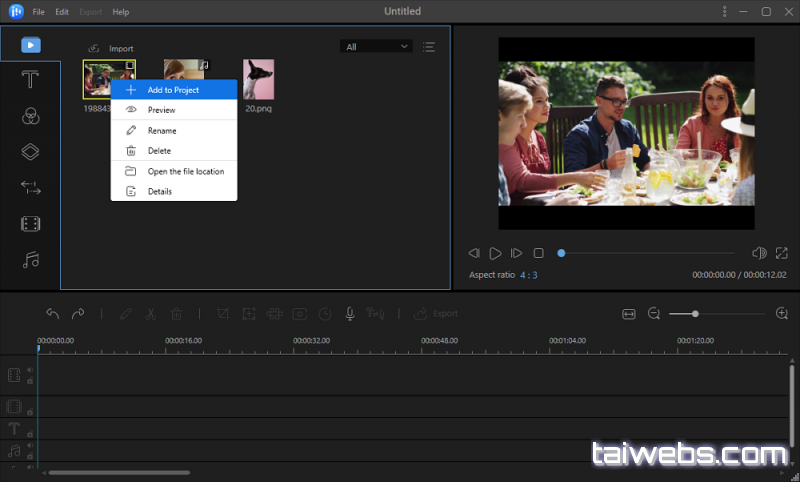Screen dimensions: 800x482
Task: Expand the All media filter dropdown
Action: pos(377,47)
